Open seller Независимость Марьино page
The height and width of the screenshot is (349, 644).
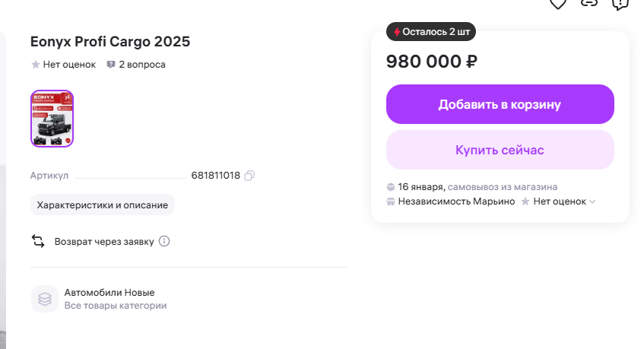[x=456, y=201]
